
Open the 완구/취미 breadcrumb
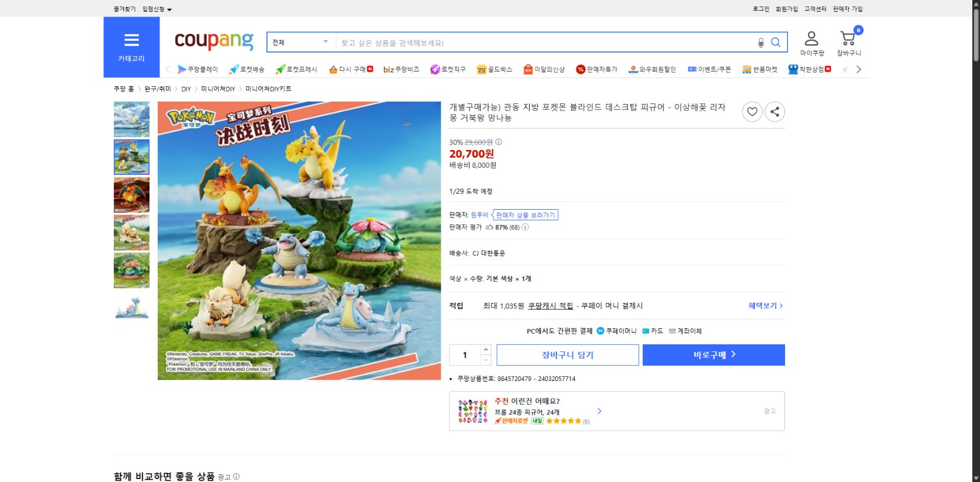pos(158,89)
